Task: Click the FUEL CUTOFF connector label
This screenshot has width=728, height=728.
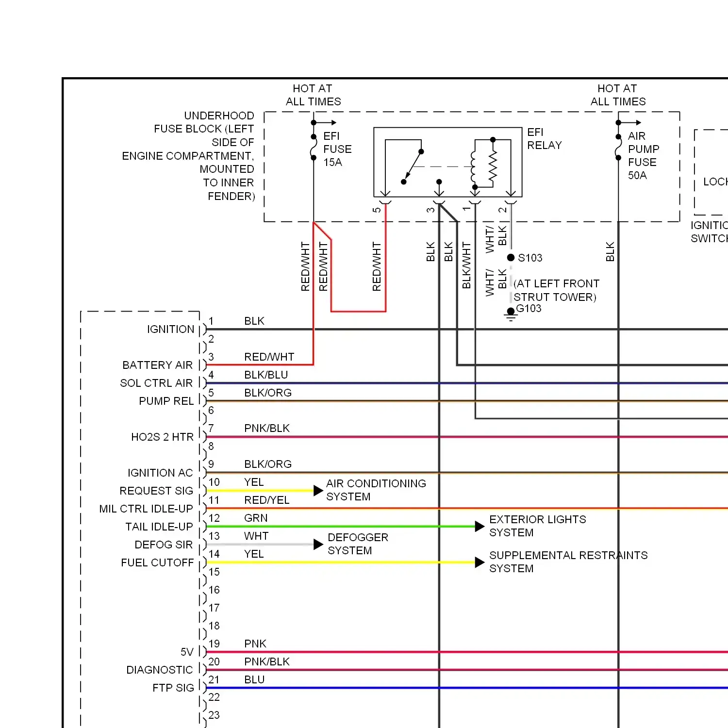Action: [x=157, y=563]
